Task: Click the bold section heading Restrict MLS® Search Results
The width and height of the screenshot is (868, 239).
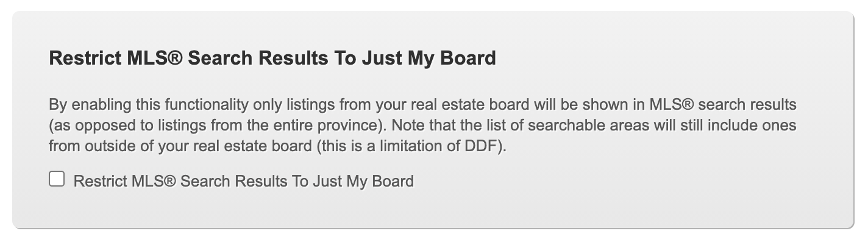Action: 272,59
